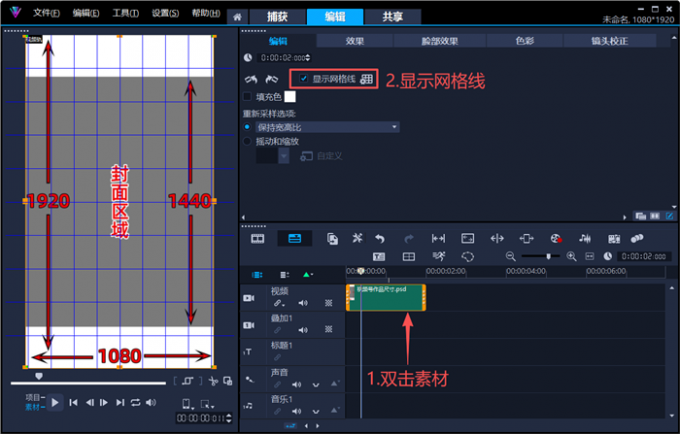Open add chapter marker green triangle dropdown
Screen dimensions: 680x434
(308, 275)
